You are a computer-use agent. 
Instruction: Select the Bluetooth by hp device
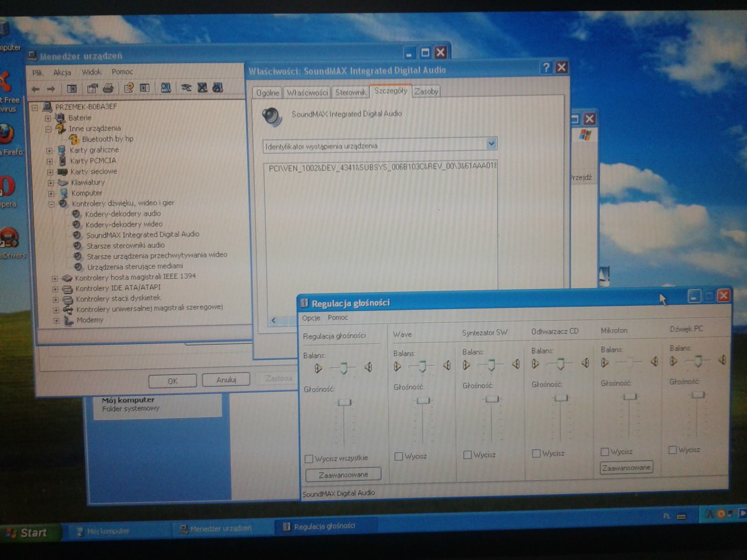(x=107, y=139)
